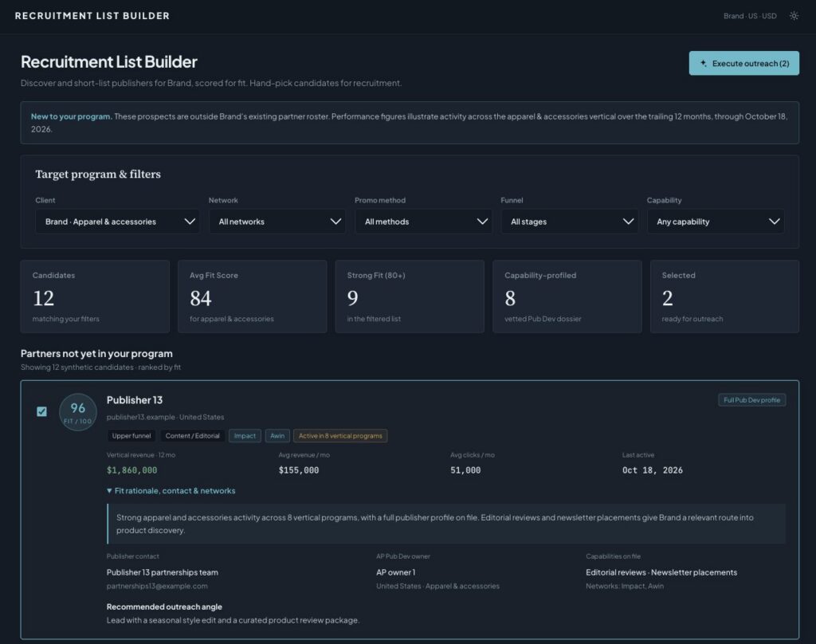Collapse Fit rationale, contact & networks section

pyautogui.click(x=171, y=490)
